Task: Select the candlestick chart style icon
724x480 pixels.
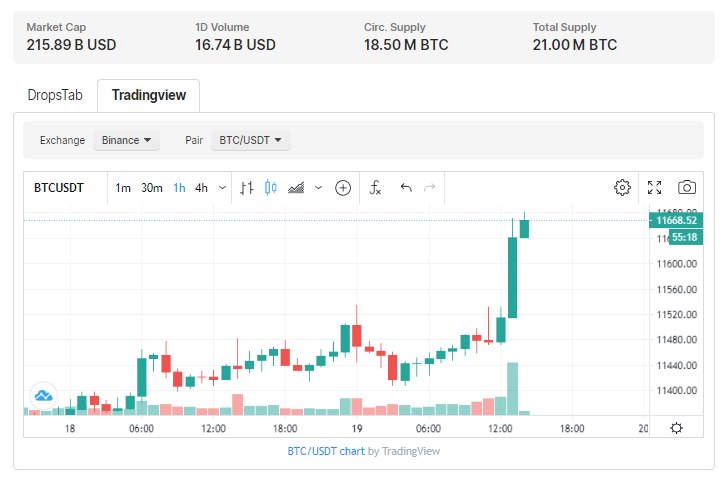Action: click(x=270, y=187)
